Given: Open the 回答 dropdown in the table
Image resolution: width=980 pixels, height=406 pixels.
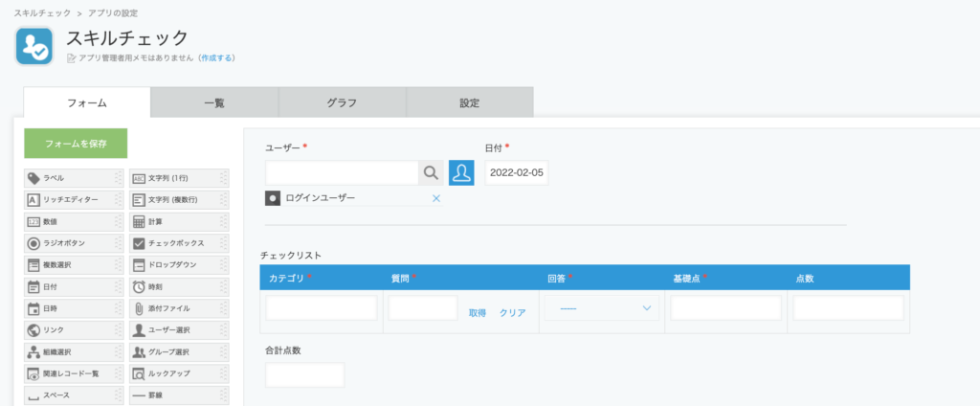Looking at the screenshot, I should 601,308.
